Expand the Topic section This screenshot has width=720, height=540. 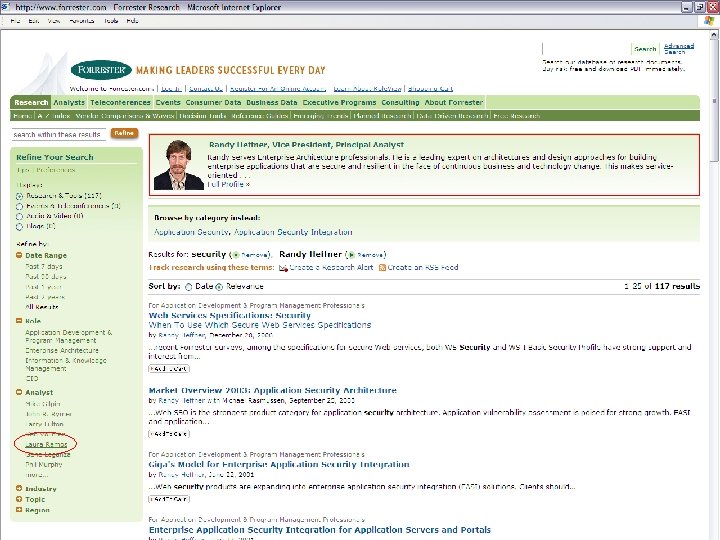(x=19, y=499)
